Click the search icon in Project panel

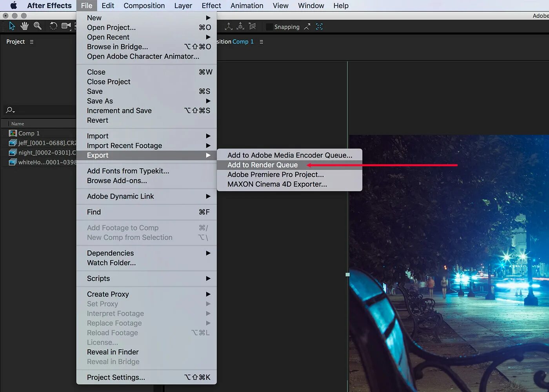(x=10, y=110)
